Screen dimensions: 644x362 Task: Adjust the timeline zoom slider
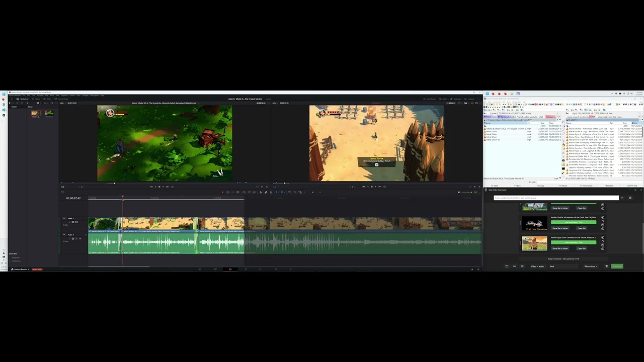(x=312, y=192)
